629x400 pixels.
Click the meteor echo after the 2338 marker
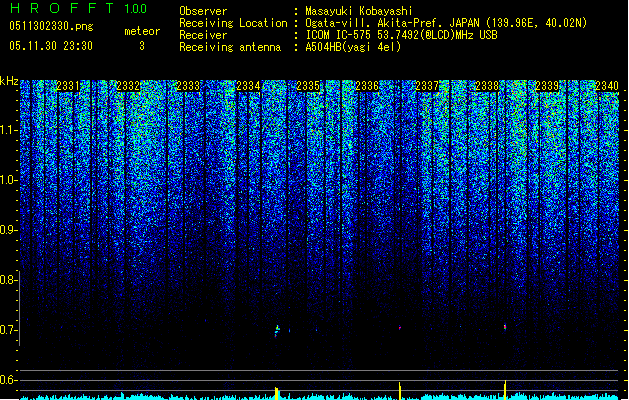point(505,327)
